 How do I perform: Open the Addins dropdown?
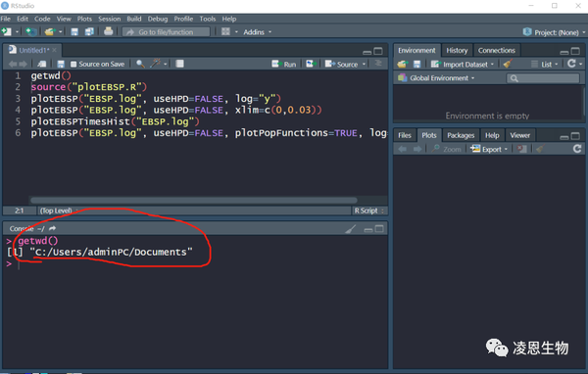click(x=257, y=32)
